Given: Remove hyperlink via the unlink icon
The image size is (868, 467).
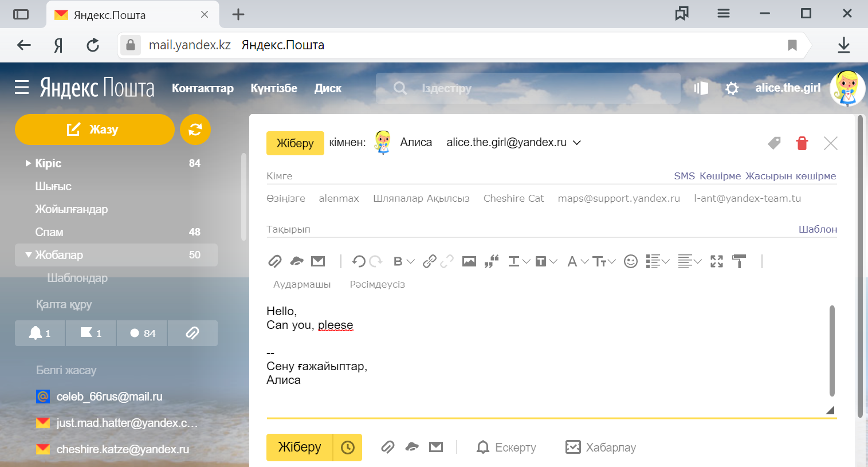Looking at the screenshot, I should [447, 261].
